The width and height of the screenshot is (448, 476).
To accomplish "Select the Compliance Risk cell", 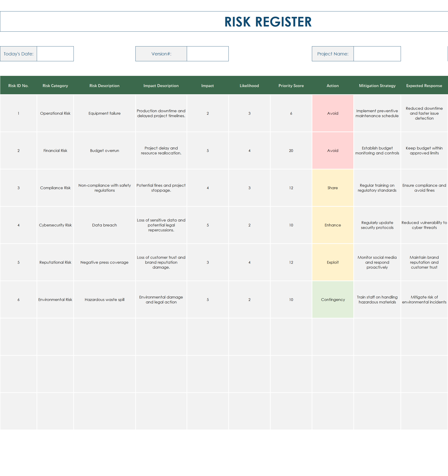I will coord(55,188).
